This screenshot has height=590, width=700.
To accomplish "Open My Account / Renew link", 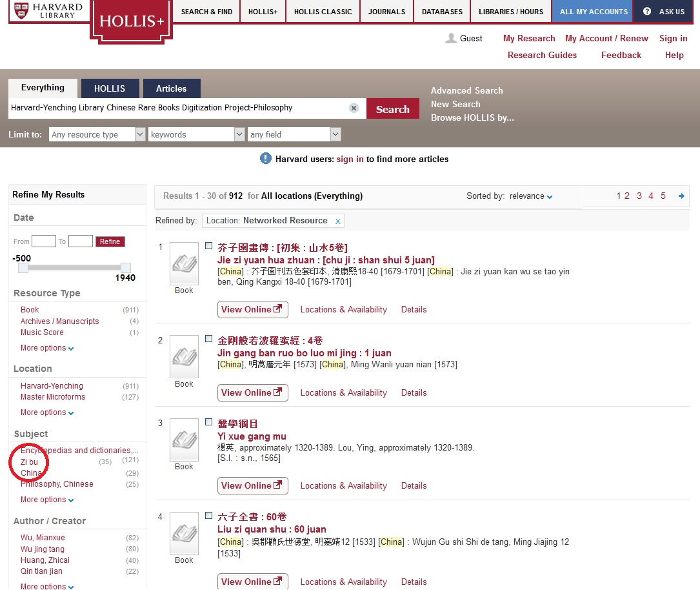I will coord(606,39).
